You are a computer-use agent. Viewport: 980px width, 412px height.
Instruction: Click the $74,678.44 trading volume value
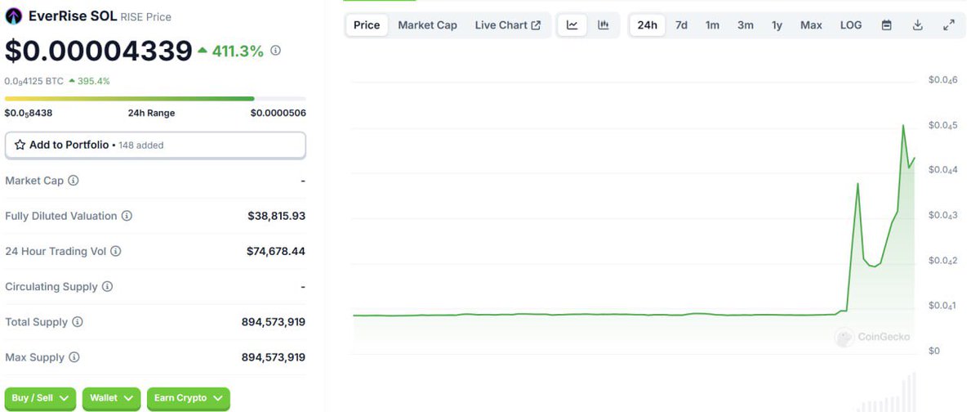tap(276, 251)
